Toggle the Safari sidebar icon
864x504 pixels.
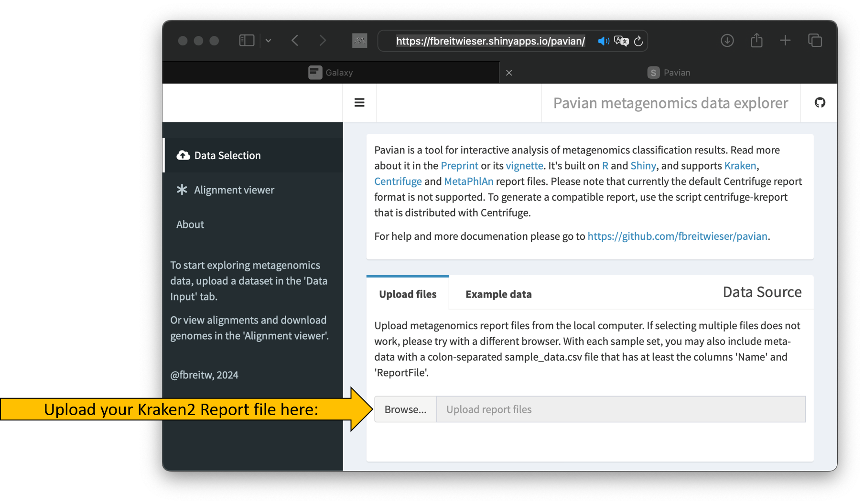247,41
